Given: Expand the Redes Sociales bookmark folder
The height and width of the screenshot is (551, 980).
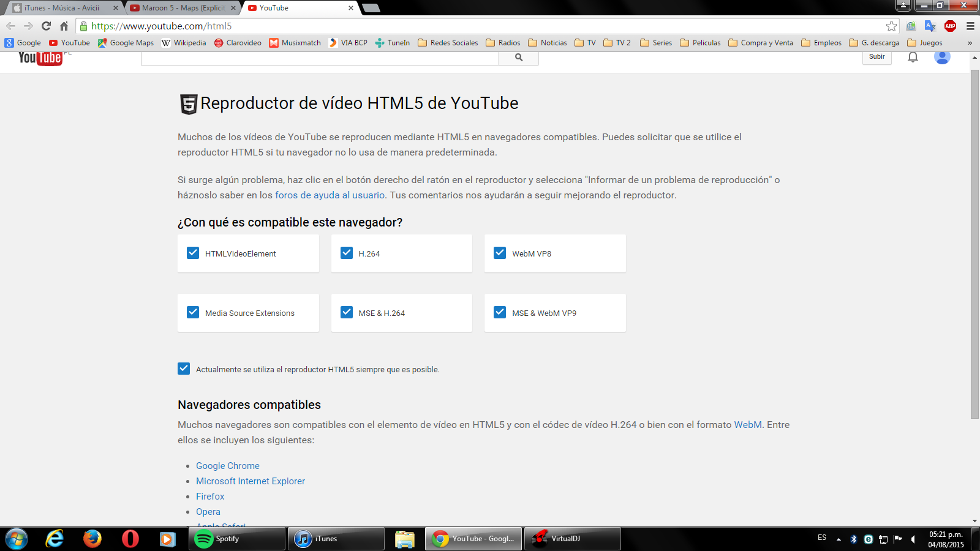Looking at the screenshot, I should 448,43.
